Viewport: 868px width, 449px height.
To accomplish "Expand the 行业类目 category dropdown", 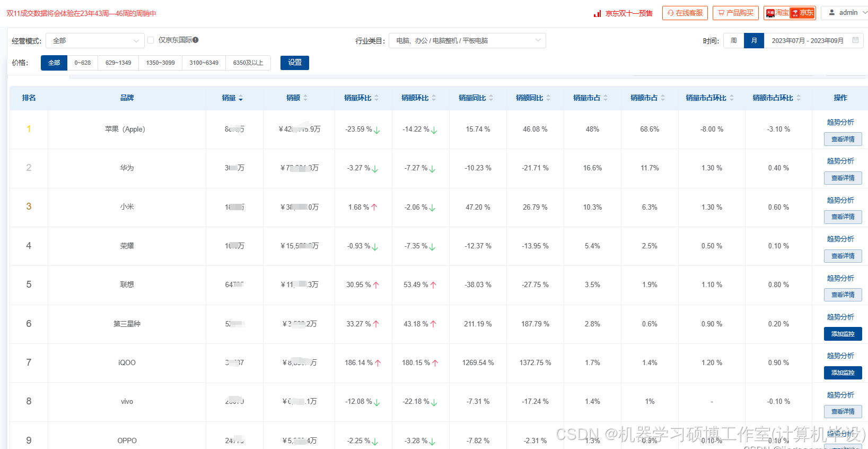I will 467,41.
